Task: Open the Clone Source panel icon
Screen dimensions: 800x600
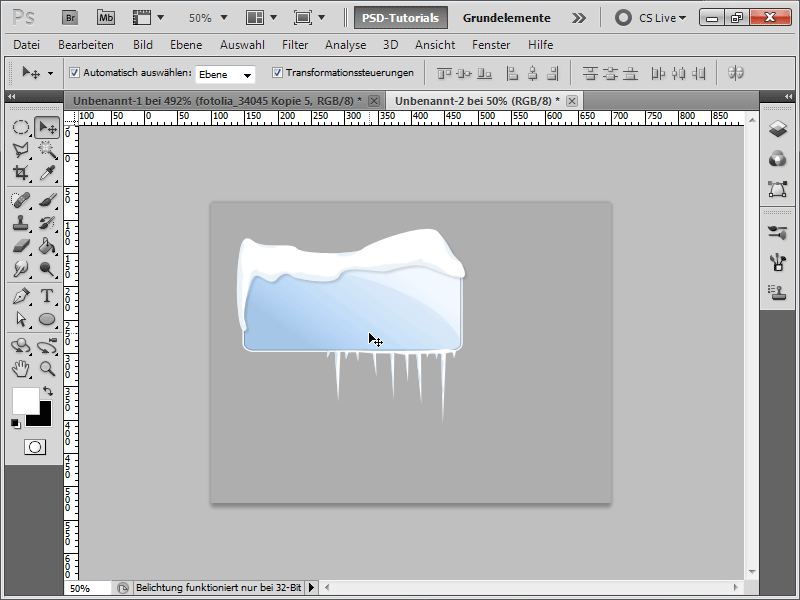Action: (778, 292)
